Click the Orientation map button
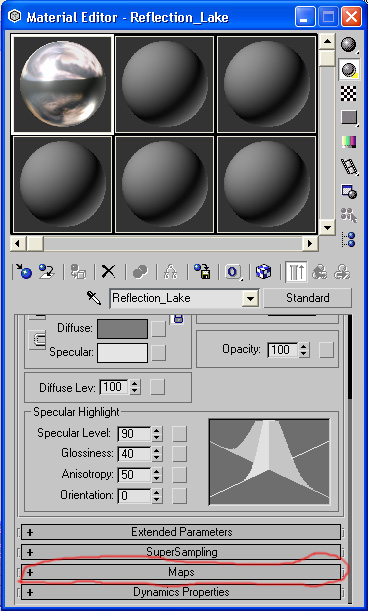Screen dimensions: 368x611 [x=179, y=496]
